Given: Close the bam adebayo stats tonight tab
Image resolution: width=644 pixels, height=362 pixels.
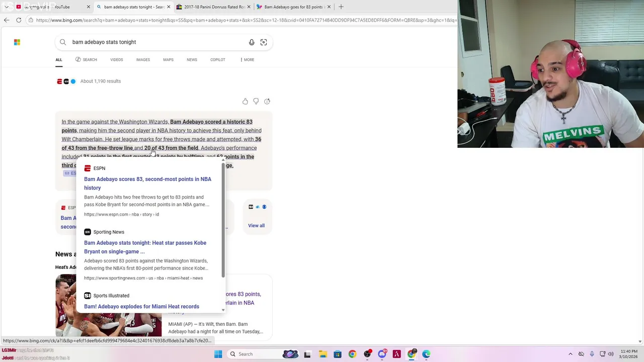Looking at the screenshot, I should coord(169,7).
